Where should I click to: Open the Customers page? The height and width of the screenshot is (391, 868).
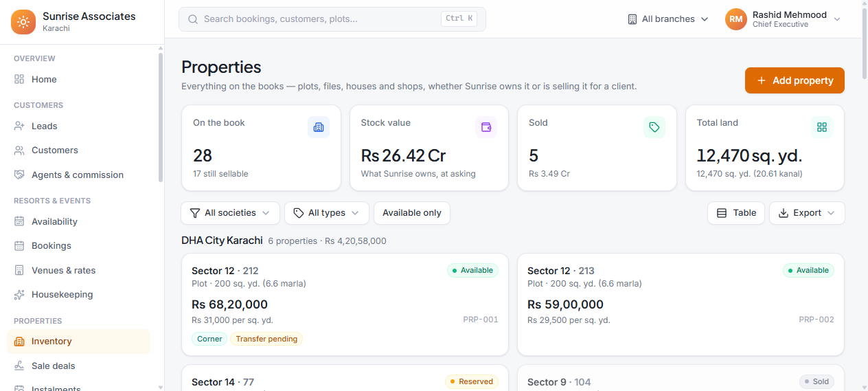coord(78,150)
